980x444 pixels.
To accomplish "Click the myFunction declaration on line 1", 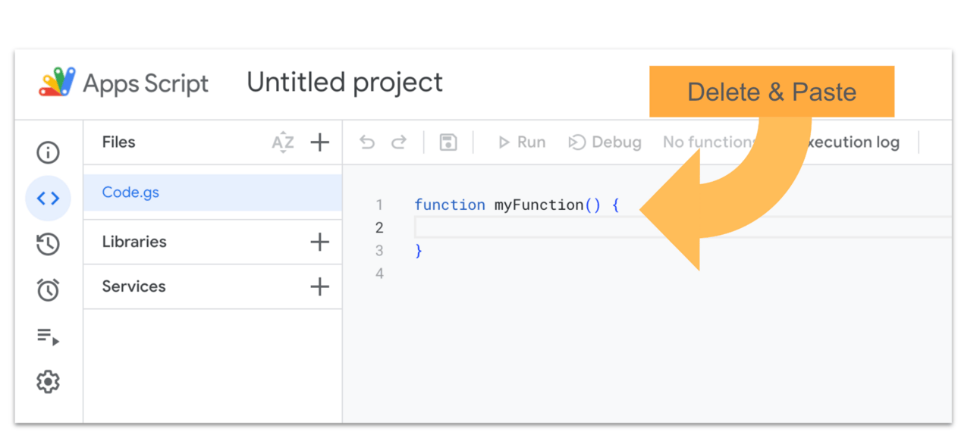I will coord(539,205).
